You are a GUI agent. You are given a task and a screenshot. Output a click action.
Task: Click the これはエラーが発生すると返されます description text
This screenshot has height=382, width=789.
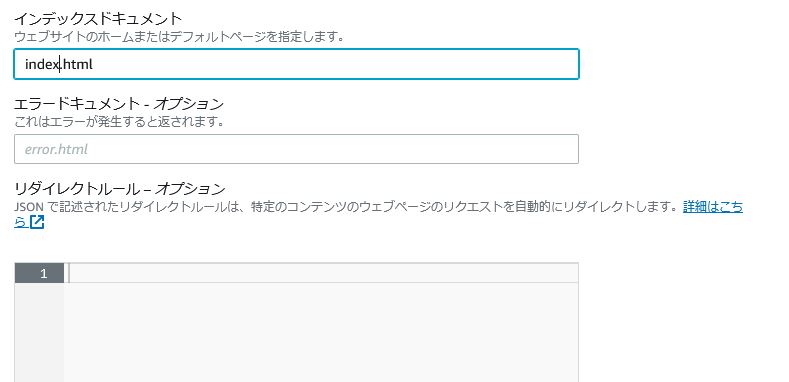(x=119, y=122)
